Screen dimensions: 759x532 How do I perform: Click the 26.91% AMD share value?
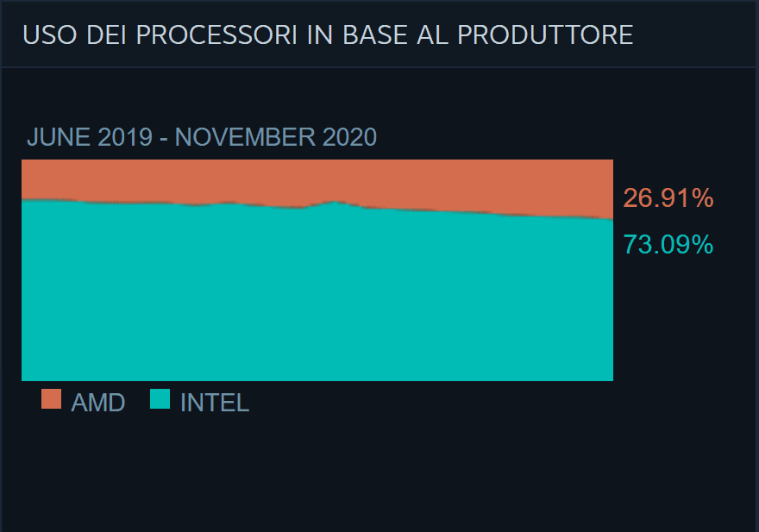668,199
